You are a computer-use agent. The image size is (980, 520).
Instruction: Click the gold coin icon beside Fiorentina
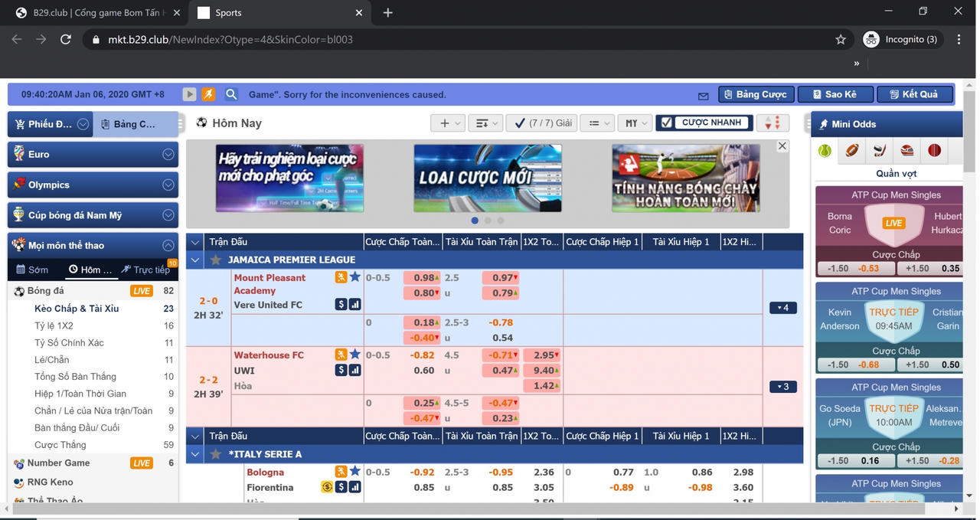click(x=327, y=487)
